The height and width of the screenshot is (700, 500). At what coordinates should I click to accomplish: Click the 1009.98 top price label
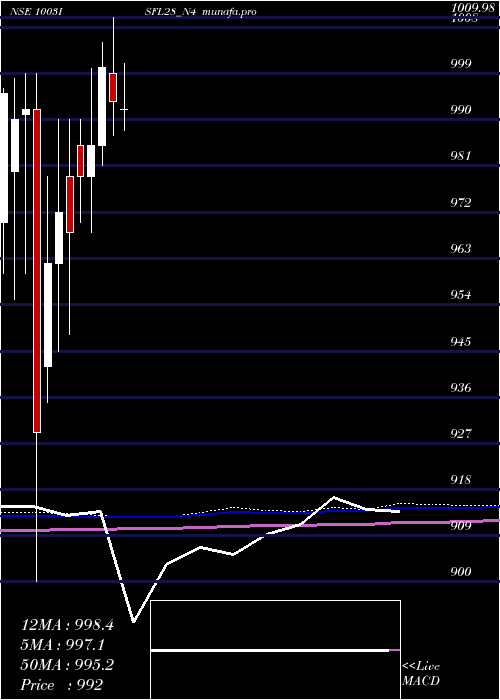(471, 8)
